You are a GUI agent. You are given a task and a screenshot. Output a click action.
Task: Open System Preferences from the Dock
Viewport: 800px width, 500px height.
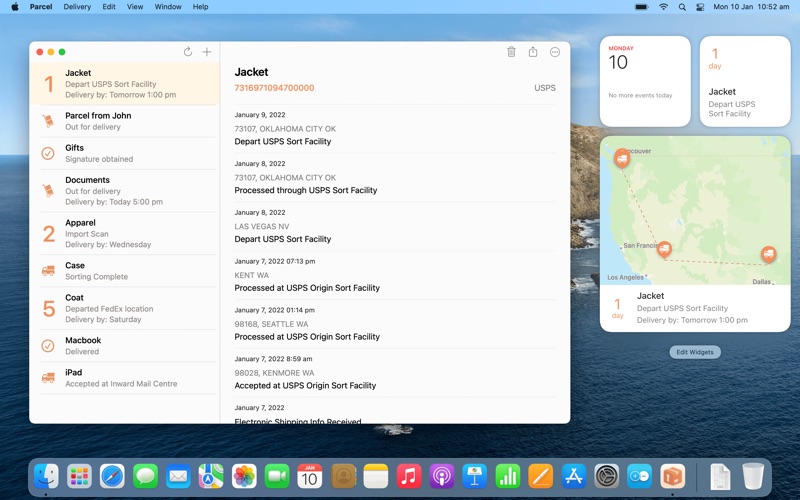pos(607,477)
